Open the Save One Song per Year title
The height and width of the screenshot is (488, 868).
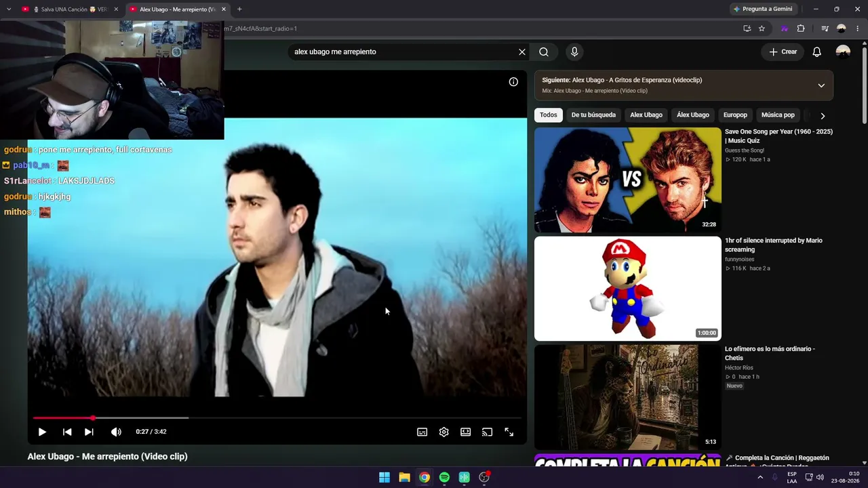778,136
